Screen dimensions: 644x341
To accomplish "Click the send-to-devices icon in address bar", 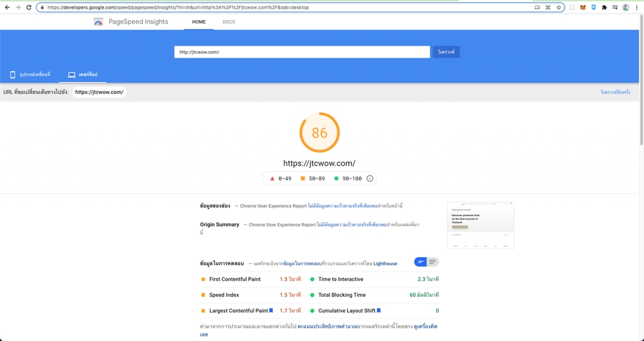I will pyautogui.click(x=537, y=7).
